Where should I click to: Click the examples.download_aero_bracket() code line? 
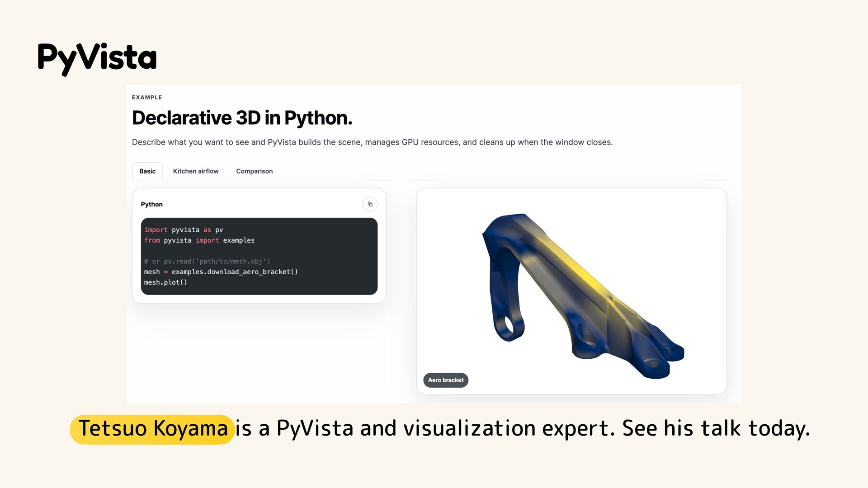coord(221,272)
